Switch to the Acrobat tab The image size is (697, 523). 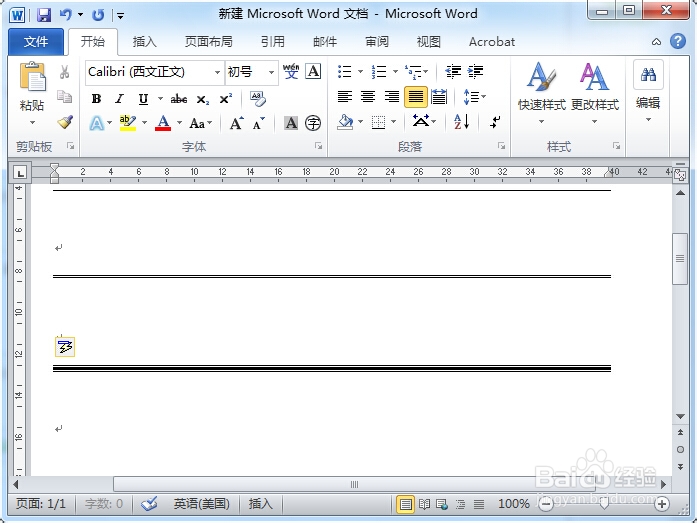492,42
